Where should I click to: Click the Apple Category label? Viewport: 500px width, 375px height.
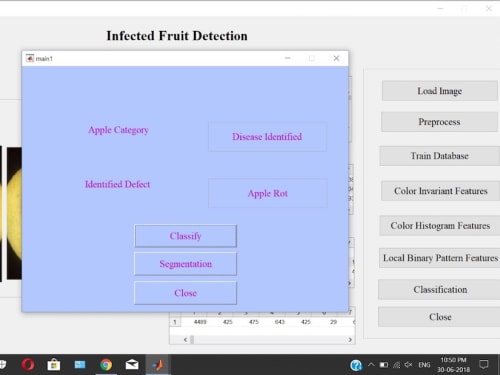click(x=118, y=130)
